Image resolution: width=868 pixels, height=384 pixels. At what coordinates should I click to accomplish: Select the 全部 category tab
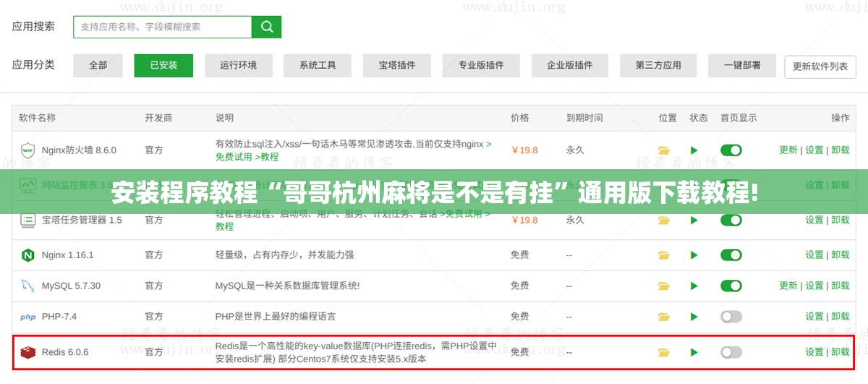tap(98, 65)
